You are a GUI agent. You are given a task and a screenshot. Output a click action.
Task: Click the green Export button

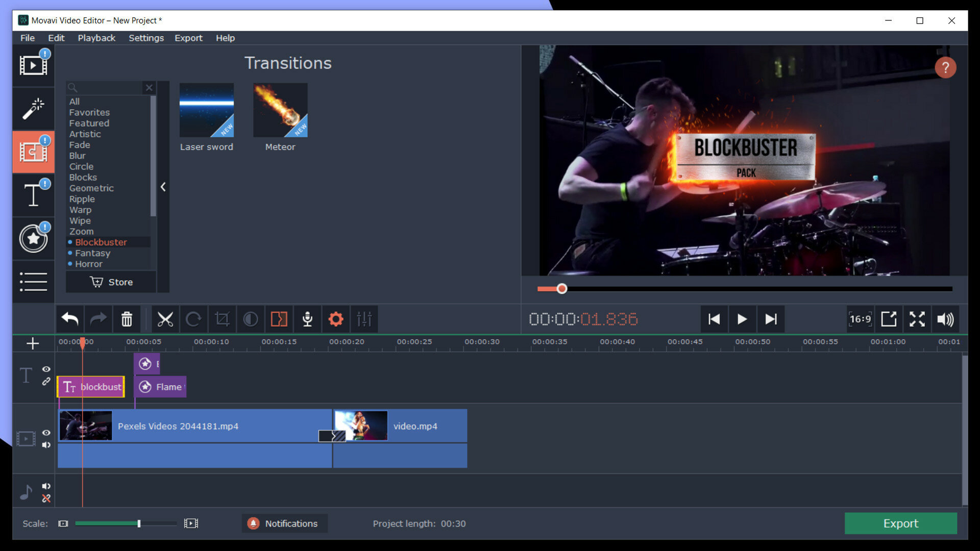(900, 523)
